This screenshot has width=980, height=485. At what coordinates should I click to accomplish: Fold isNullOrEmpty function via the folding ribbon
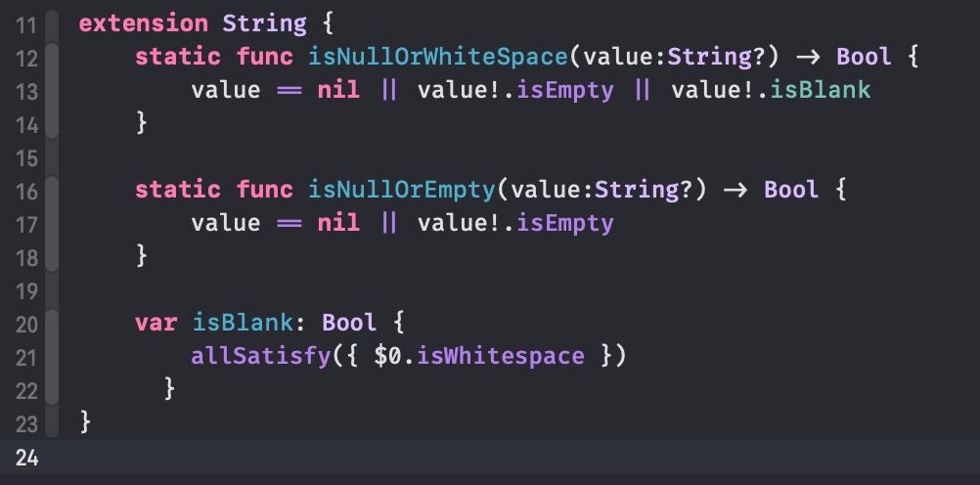[x=52, y=223]
